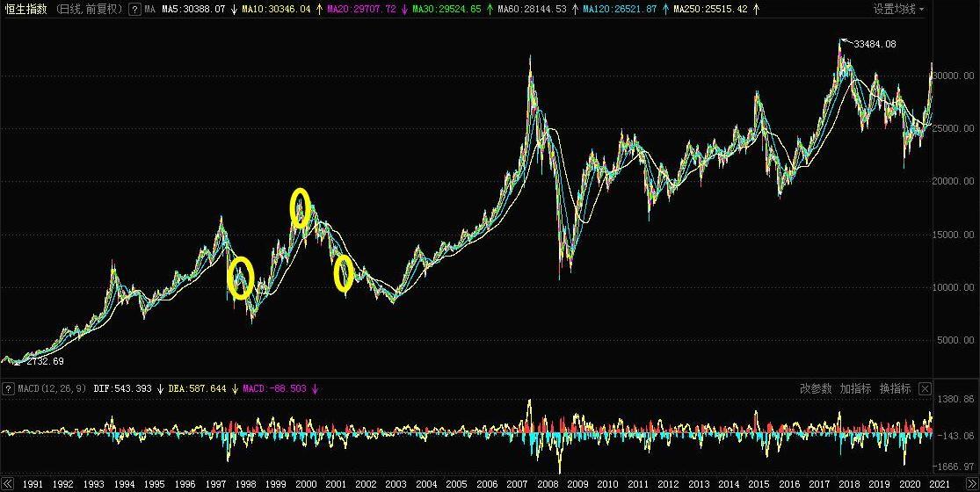Click the DEA:587.644 value

click(198, 388)
